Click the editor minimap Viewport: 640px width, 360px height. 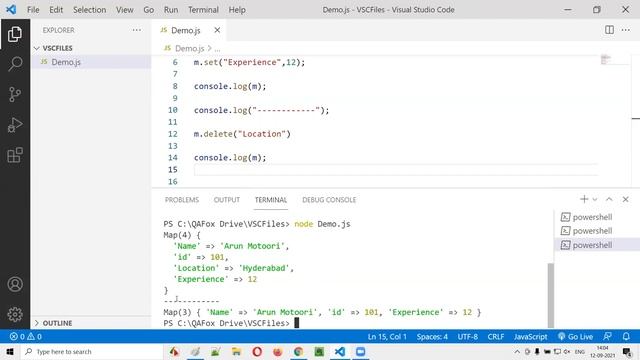click(605, 60)
